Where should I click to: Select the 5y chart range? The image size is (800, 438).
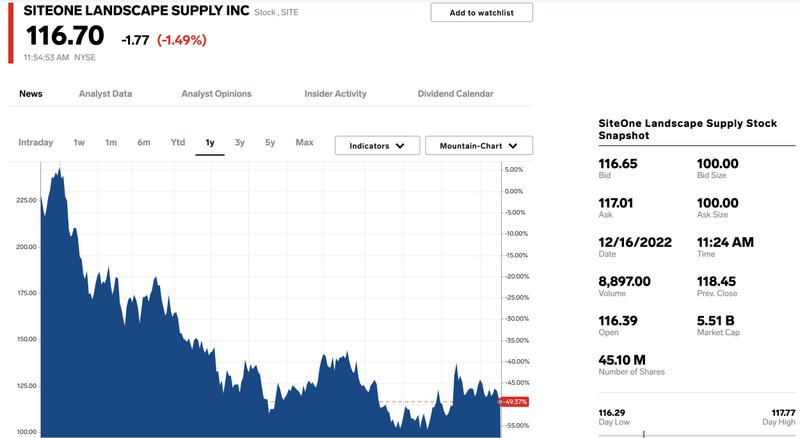coord(270,142)
